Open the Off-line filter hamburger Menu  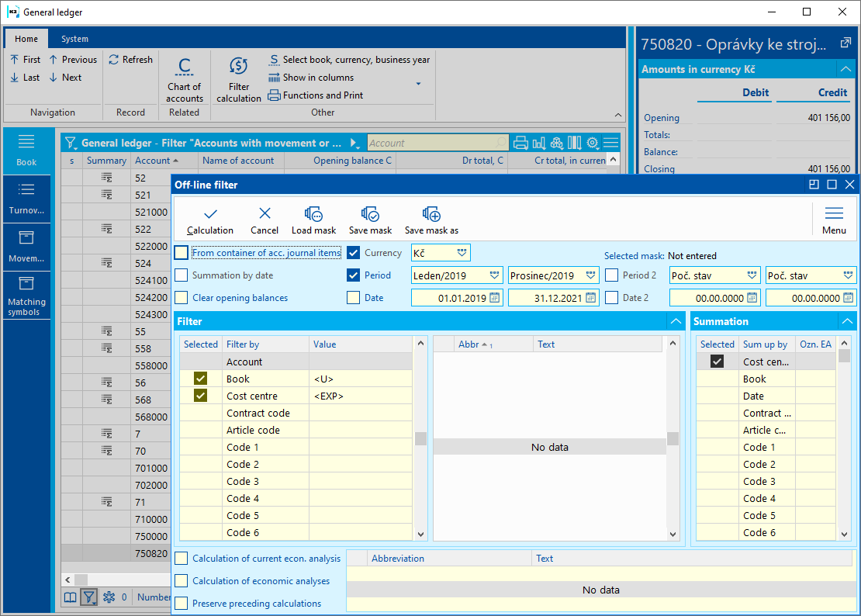point(834,220)
